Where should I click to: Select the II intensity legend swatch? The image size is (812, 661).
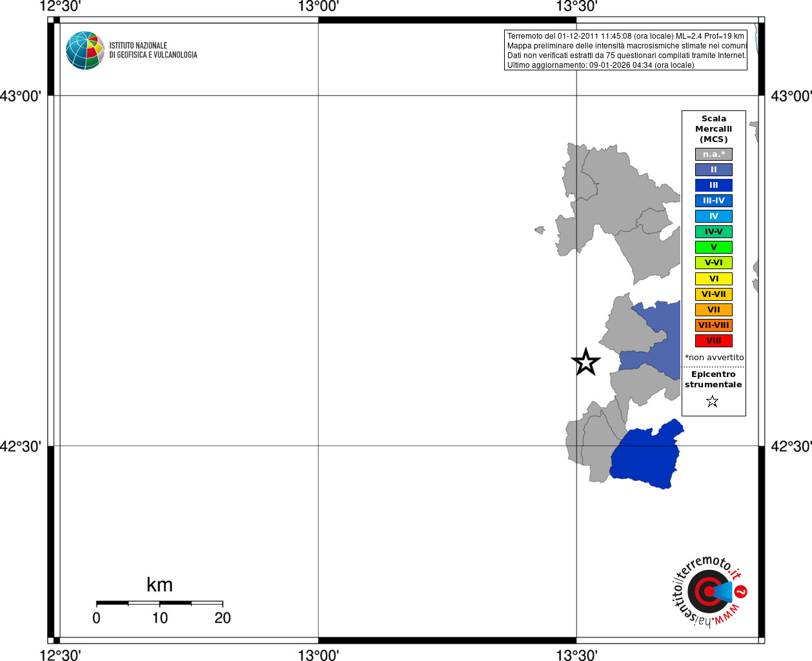pyautogui.click(x=714, y=170)
